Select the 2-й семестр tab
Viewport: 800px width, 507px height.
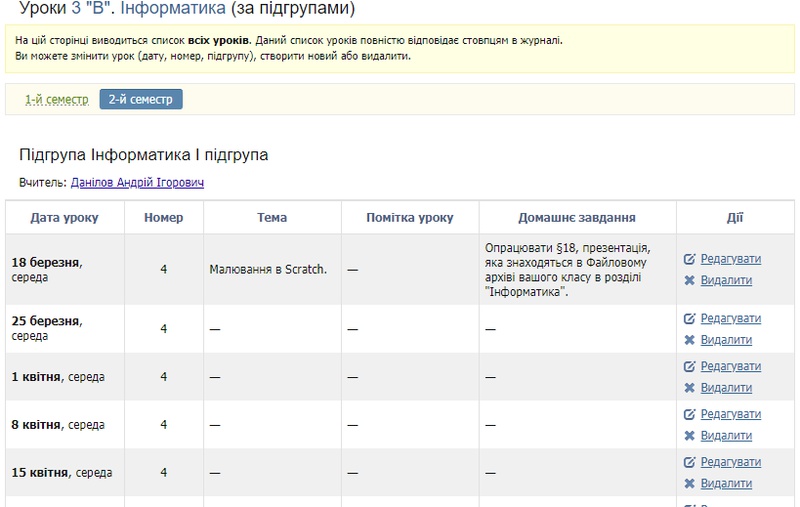click(141, 99)
